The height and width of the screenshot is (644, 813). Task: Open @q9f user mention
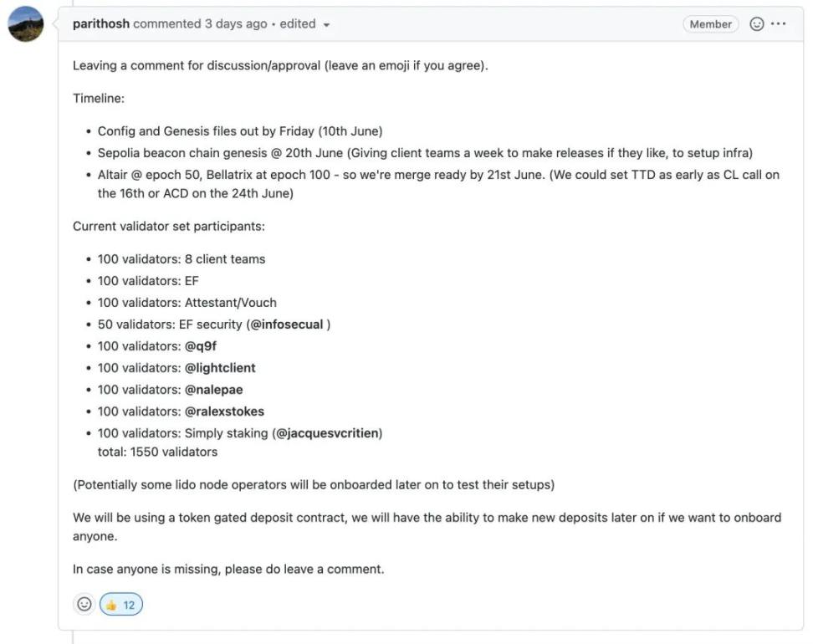coord(201,346)
